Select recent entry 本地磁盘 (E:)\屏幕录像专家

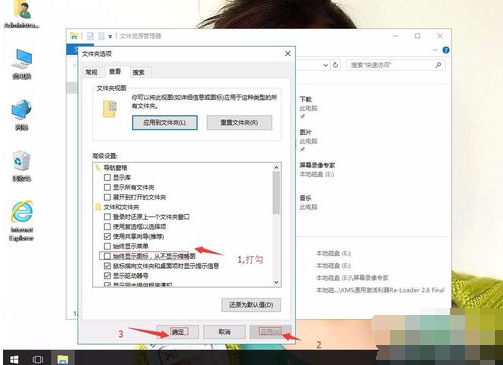pyautogui.click(x=352, y=278)
